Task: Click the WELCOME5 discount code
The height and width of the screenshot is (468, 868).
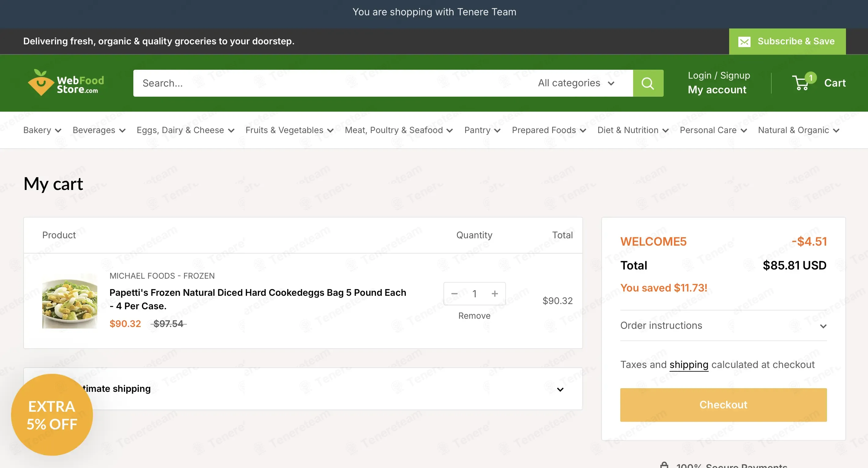Action: pyautogui.click(x=653, y=242)
